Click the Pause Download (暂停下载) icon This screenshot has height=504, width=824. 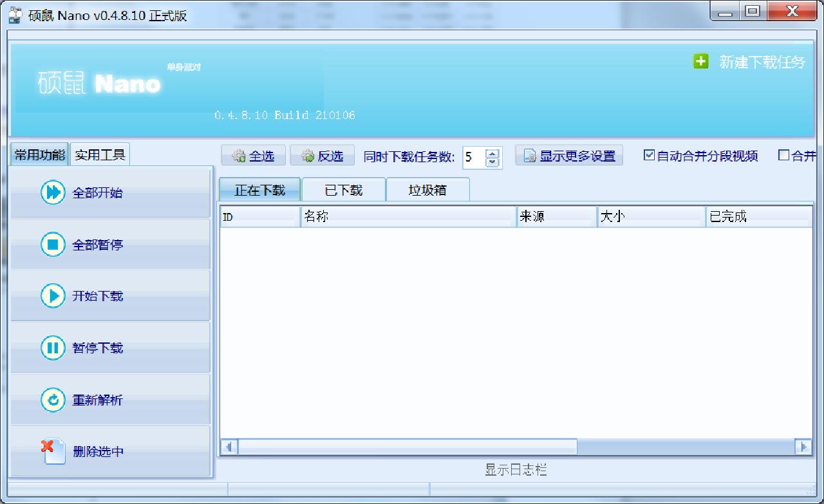pyautogui.click(x=52, y=348)
